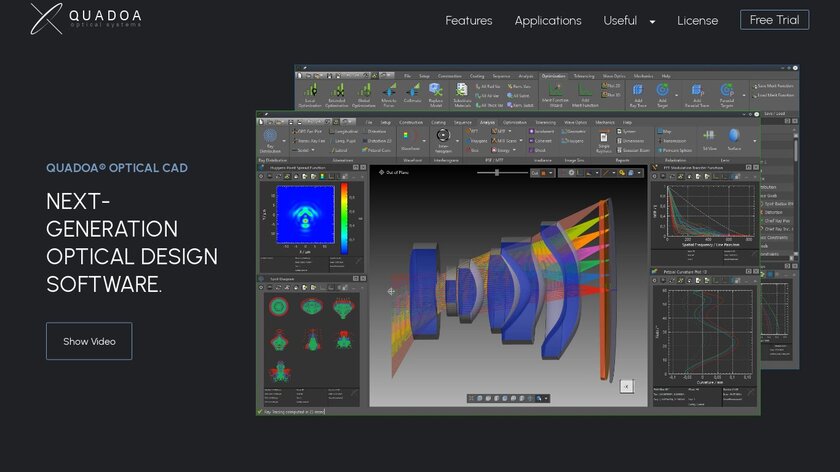Screen dimensions: 840x472
Task: Click the Petzval Curv. tool
Action: click(x=376, y=151)
